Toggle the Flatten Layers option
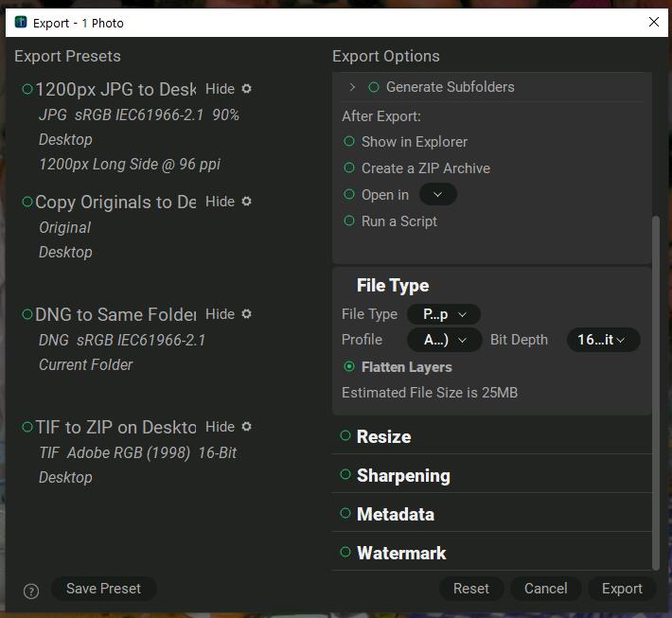This screenshot has height=618, width=672. (x=349, y=366)
